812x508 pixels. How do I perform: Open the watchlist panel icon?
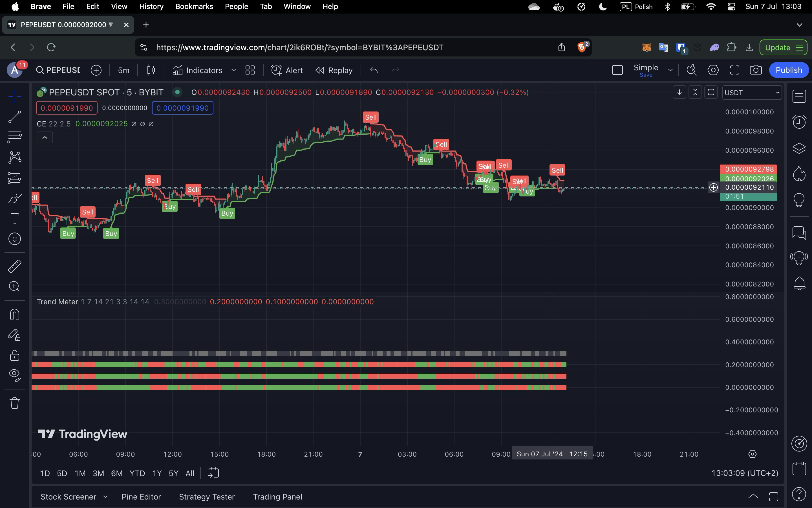799,97
